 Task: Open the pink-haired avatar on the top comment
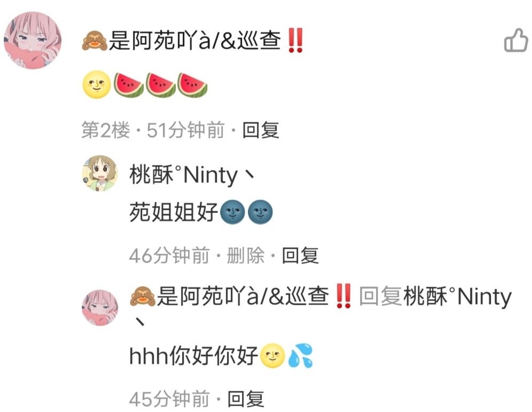tap(33, 41)
